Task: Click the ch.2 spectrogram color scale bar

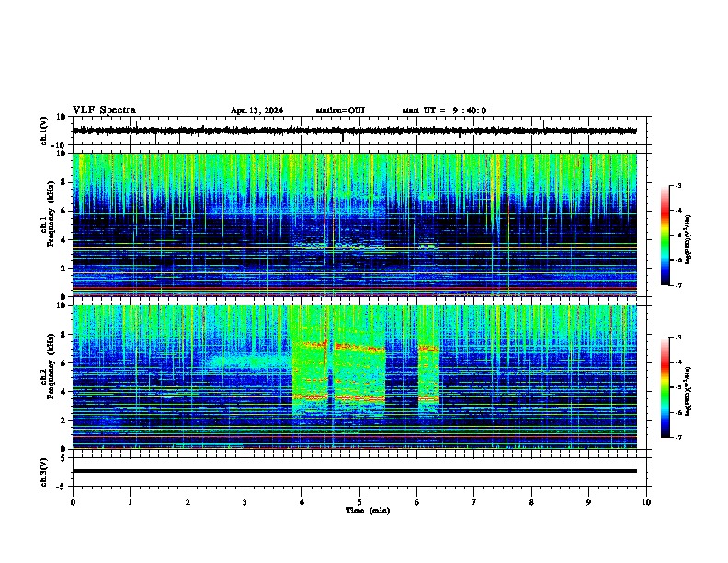Action: point(665,387)
